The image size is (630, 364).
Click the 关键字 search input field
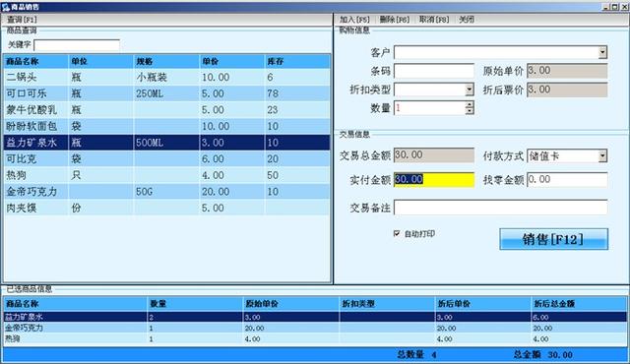coord(77,45)
